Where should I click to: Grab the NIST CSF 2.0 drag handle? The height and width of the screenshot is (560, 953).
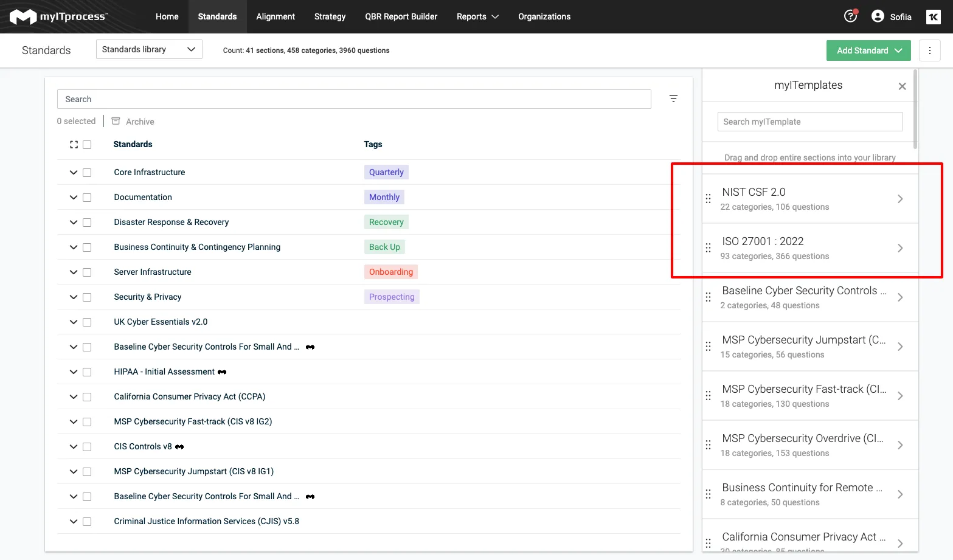[x=708, y=199]
